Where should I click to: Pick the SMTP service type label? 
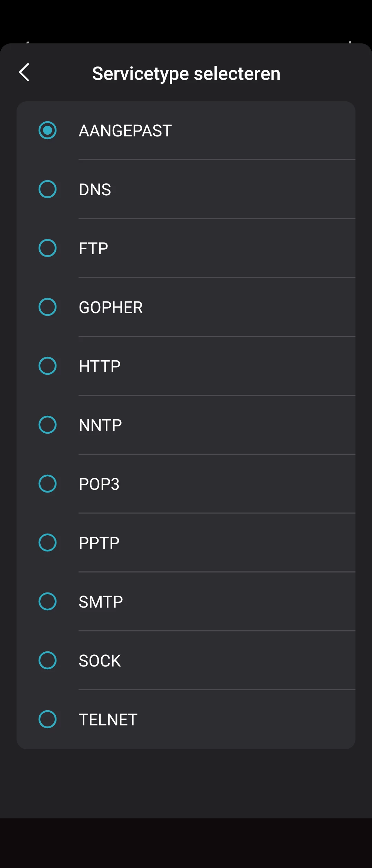101,602
